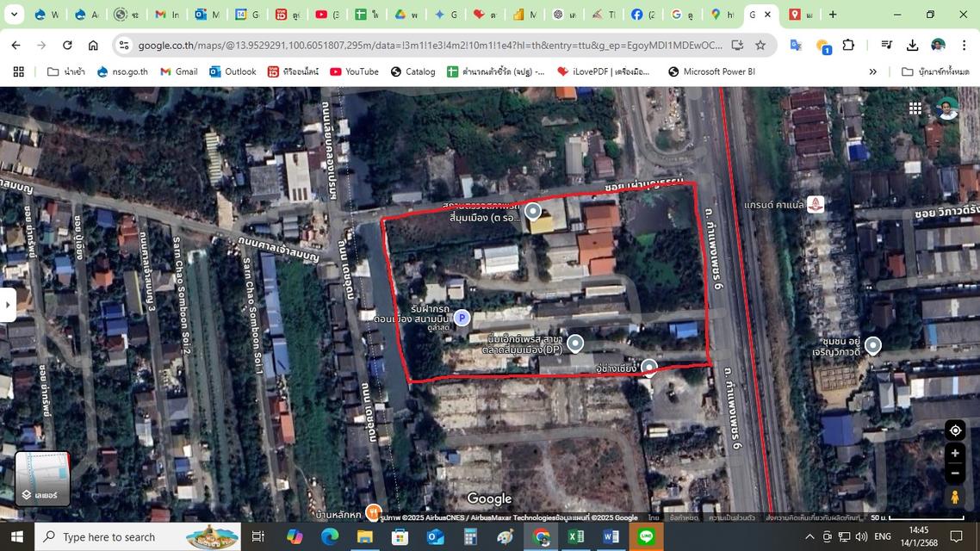
Task: Click the show my location target icon
Action: pyautogui.click(x=954, y=430)
